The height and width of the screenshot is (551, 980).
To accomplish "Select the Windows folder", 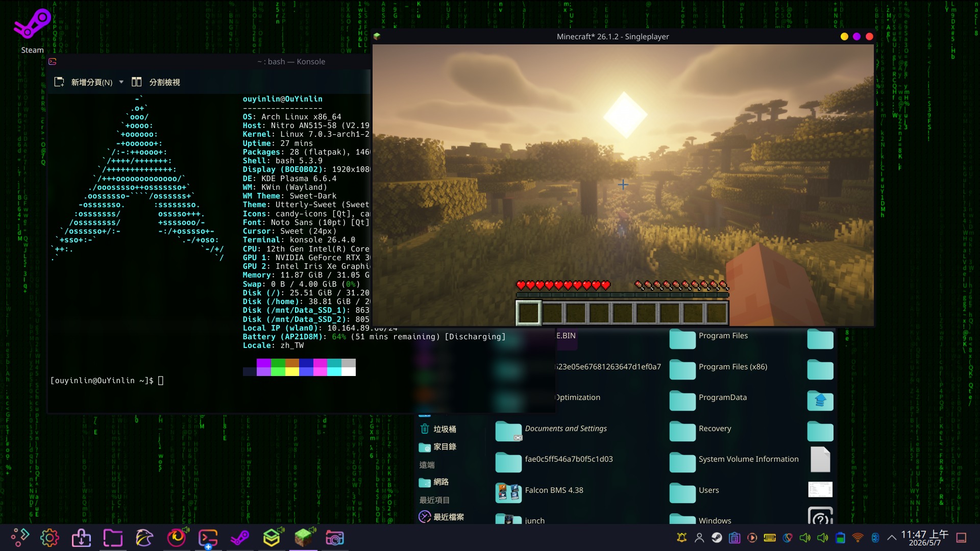I will pos(700,519).
